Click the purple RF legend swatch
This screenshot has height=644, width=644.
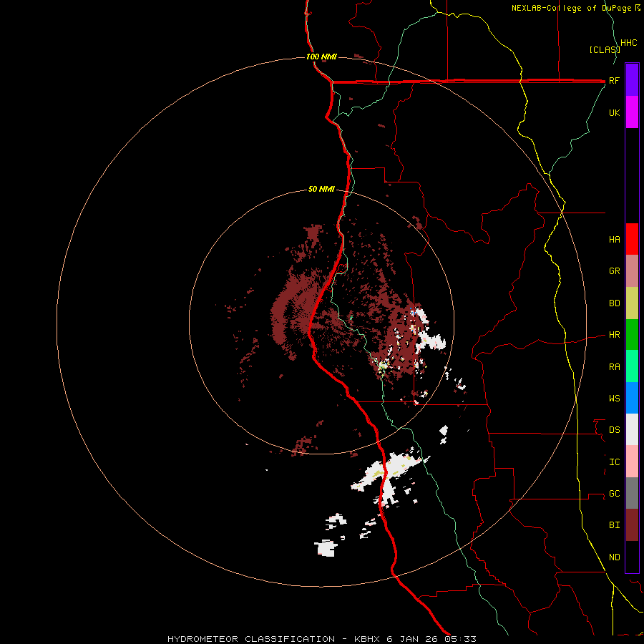coord(632,79)
